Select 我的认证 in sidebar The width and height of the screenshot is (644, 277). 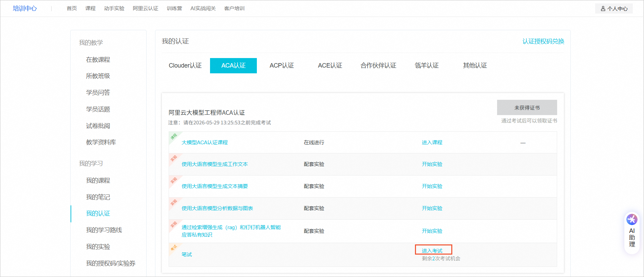pyautogui.click(x=98, y=214)
